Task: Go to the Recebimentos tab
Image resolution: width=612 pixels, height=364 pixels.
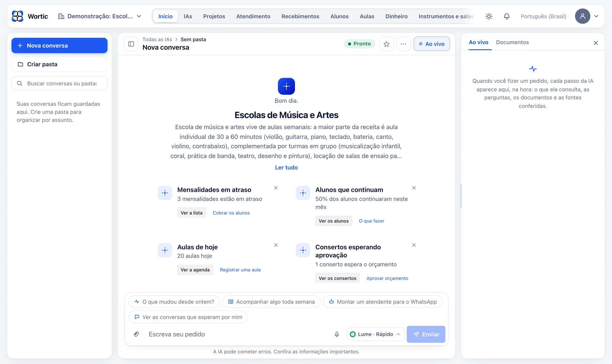Action: [300, 16]
